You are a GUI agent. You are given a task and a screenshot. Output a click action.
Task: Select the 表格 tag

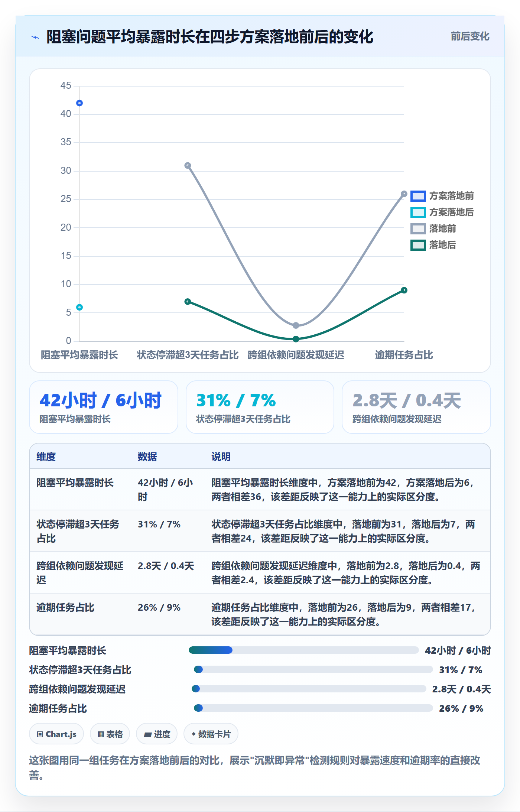[110, 734]
